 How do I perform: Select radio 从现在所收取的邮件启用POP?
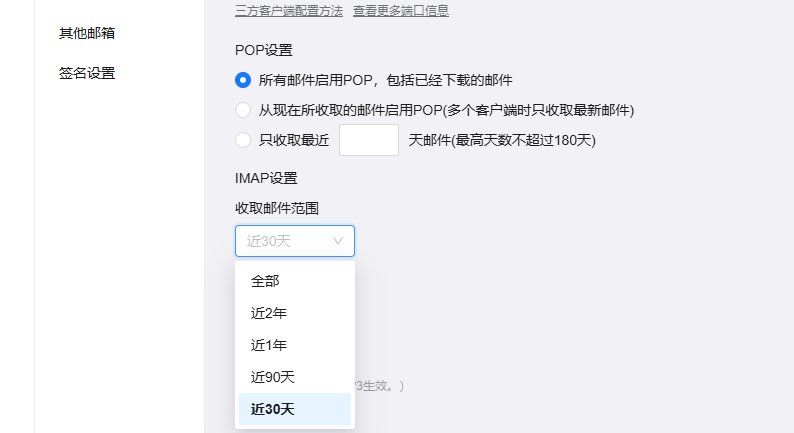pyautogui.click(x=243, y=110)
